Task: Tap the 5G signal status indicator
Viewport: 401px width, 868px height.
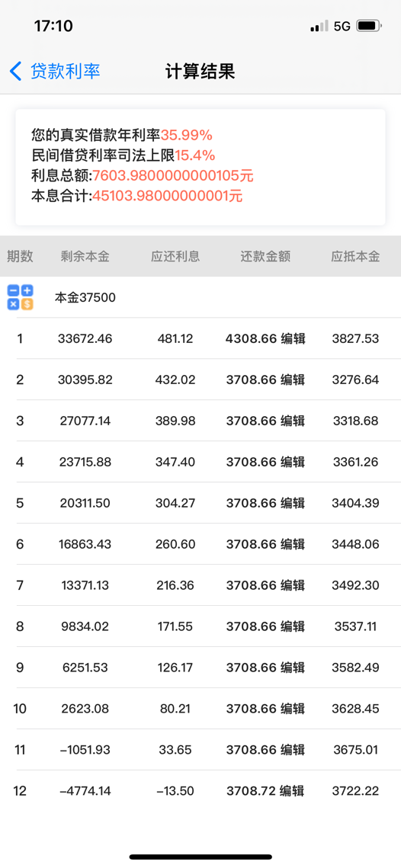Action: click(x=342, y=26)
